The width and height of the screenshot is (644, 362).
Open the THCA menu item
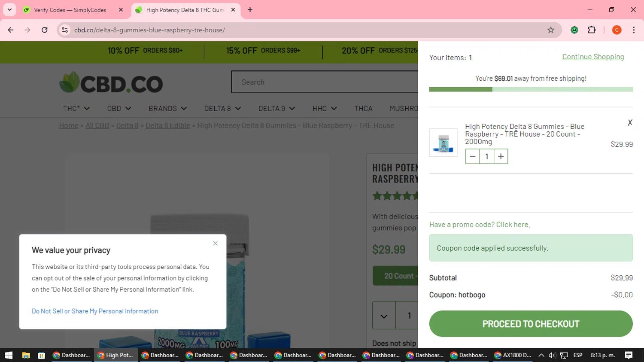pos(363,109)
